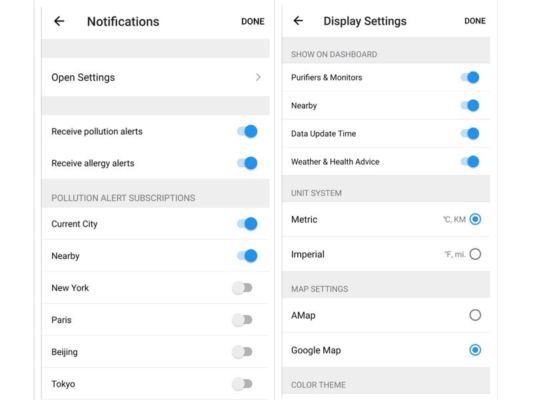The height and width of the screenshot is (400, 533).
Task: Open the Open Settings row
Action: [155, 77]
